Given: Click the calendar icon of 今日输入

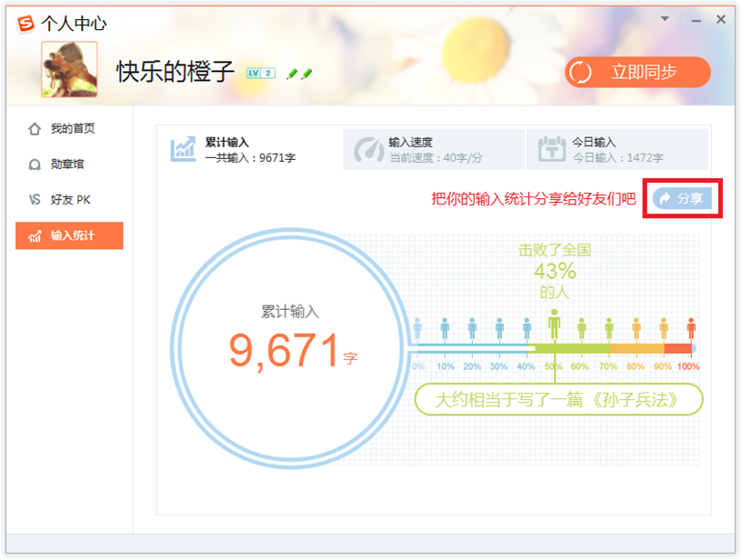Looking at the screenshot, I should (x=552, y=149).
